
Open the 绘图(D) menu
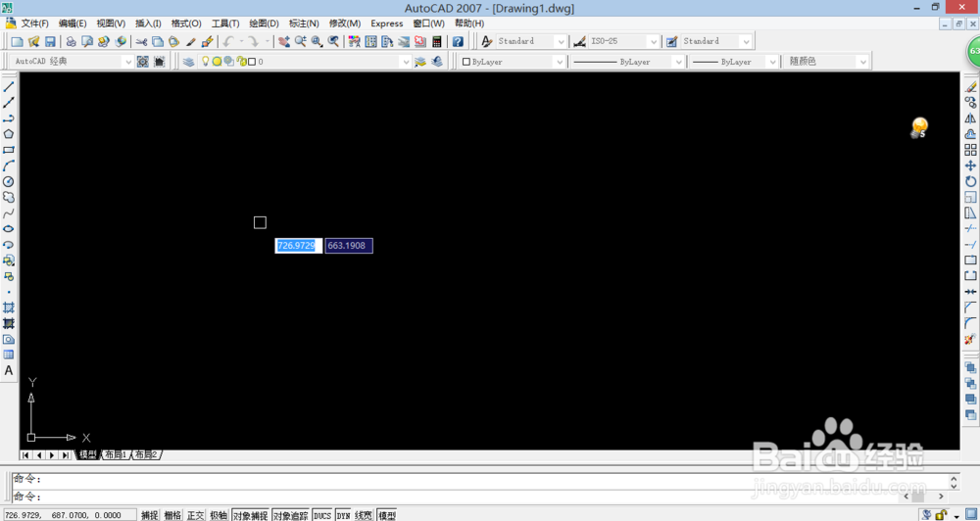[x=264, y=24]
